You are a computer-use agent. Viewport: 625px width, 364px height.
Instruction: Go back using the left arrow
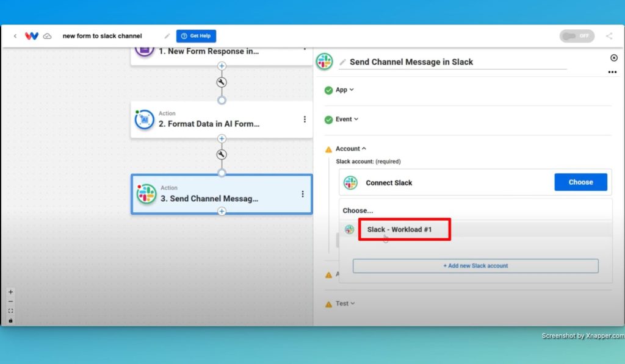coord(15,36)
